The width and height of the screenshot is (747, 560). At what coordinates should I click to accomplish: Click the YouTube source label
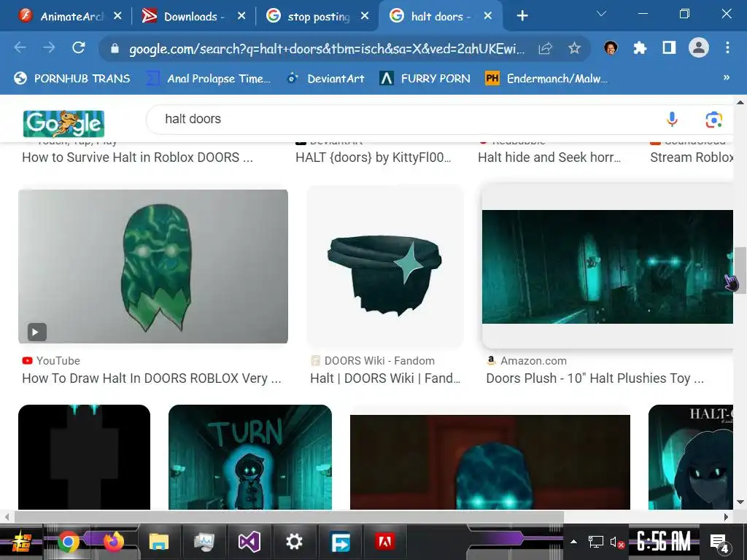tap(58, 361)
